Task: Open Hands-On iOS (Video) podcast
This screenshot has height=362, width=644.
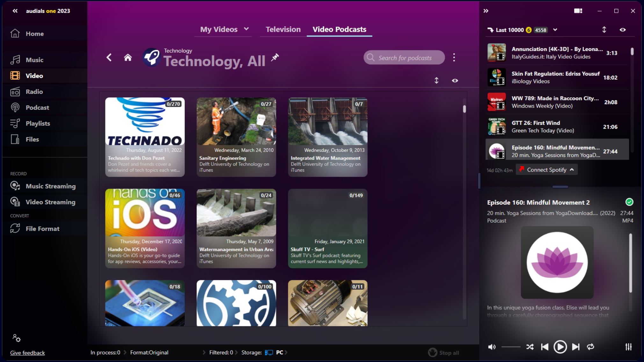Action: [x=145, y=228]
